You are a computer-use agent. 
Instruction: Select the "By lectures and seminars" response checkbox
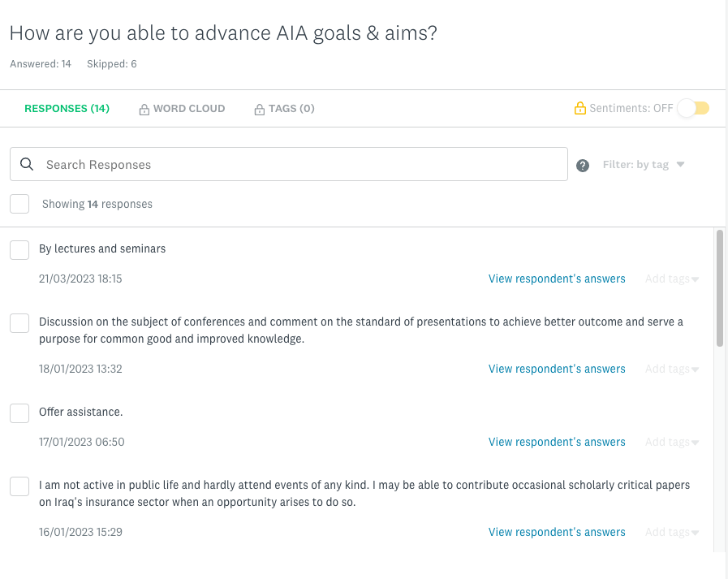coord(19,250)
